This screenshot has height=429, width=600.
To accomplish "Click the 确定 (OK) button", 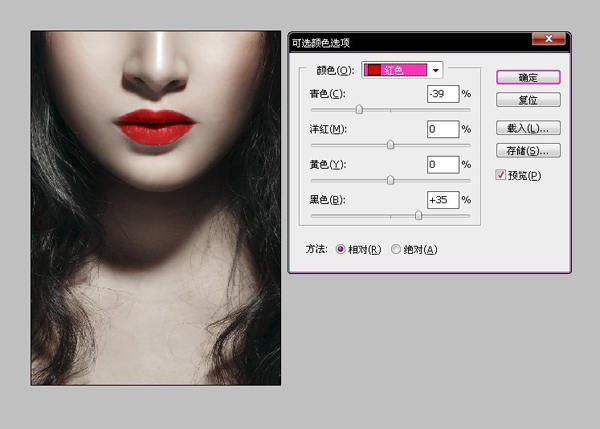I will click(528, 77).
